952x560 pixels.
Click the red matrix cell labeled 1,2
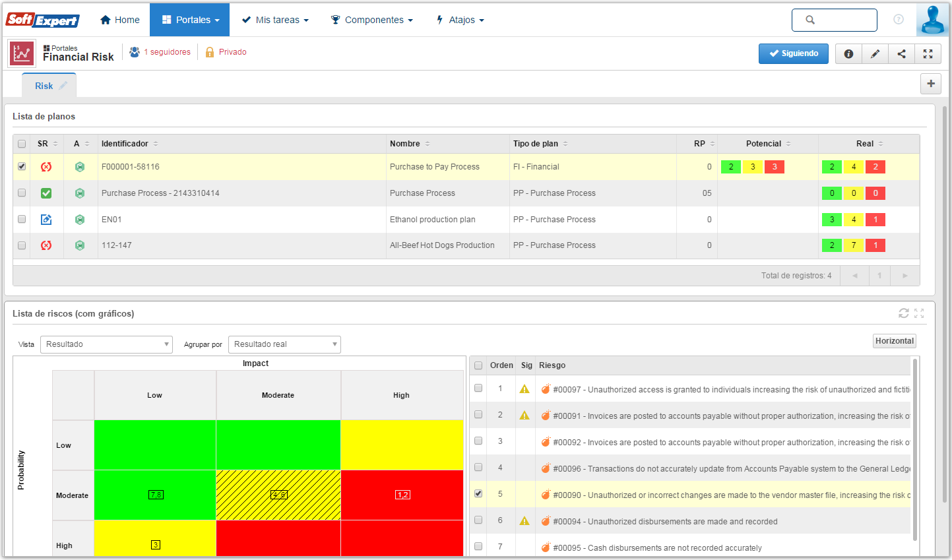tap(402, 495)
